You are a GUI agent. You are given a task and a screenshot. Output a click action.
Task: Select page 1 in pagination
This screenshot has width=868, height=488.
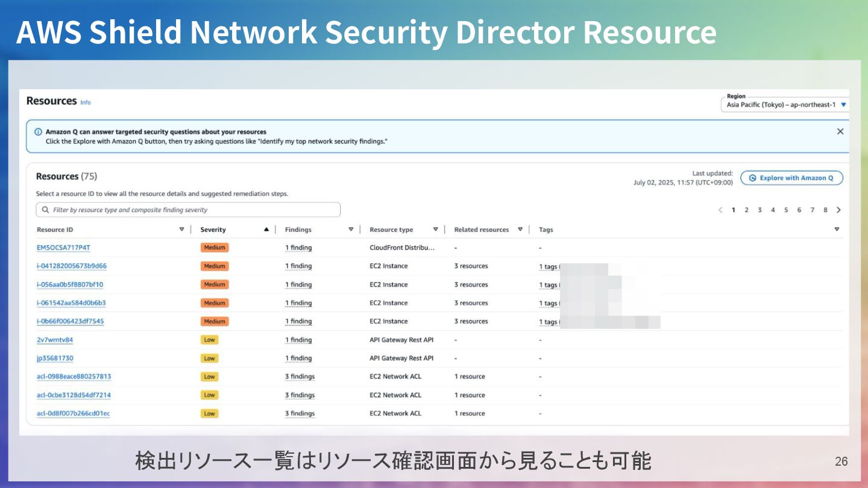[734, 210]
